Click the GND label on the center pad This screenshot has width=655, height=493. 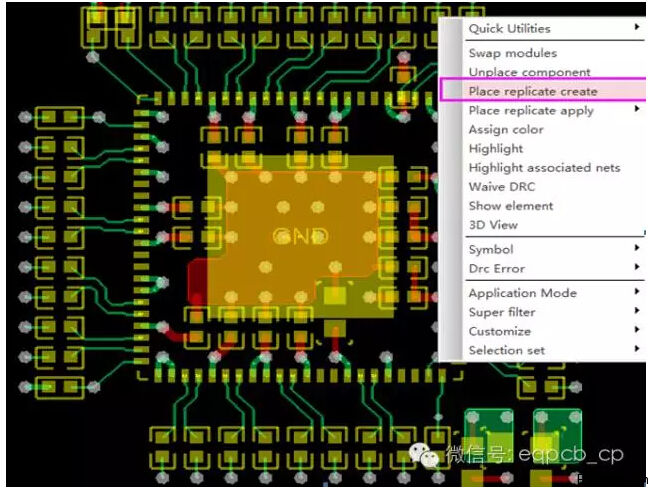301,237
